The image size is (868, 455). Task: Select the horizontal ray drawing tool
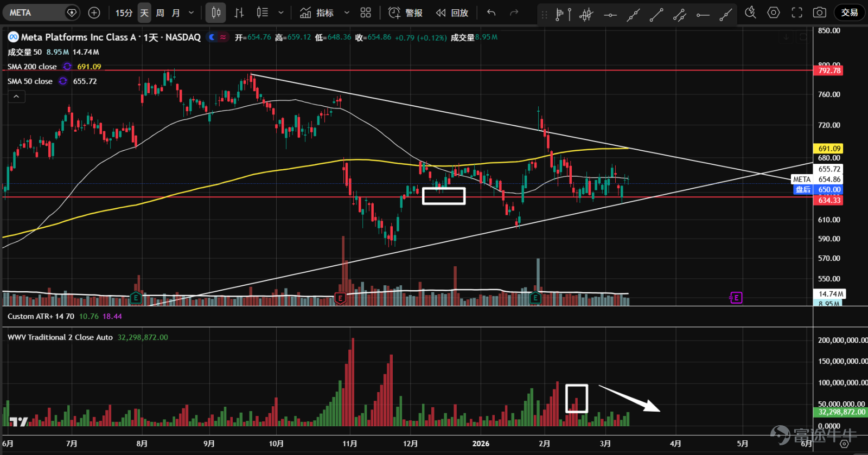703,15
